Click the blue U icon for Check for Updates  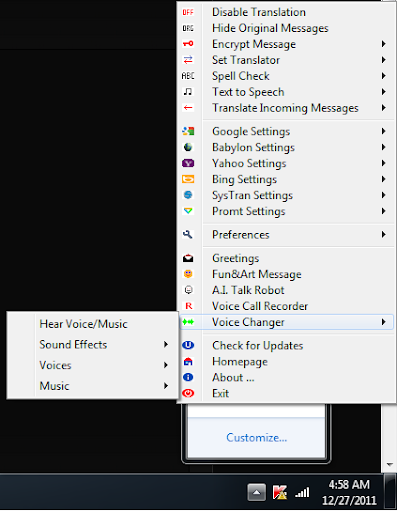coord(188,345)
